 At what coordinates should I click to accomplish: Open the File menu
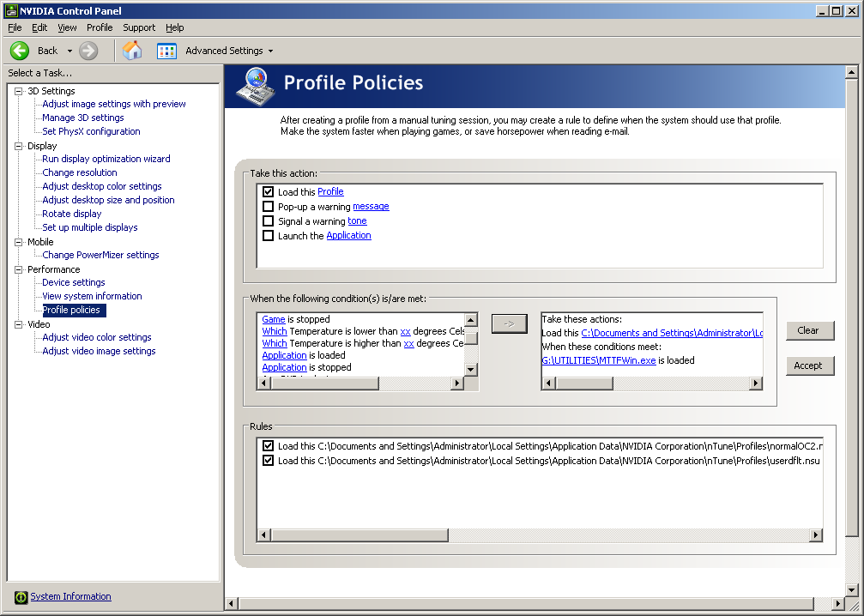(15, 27)
